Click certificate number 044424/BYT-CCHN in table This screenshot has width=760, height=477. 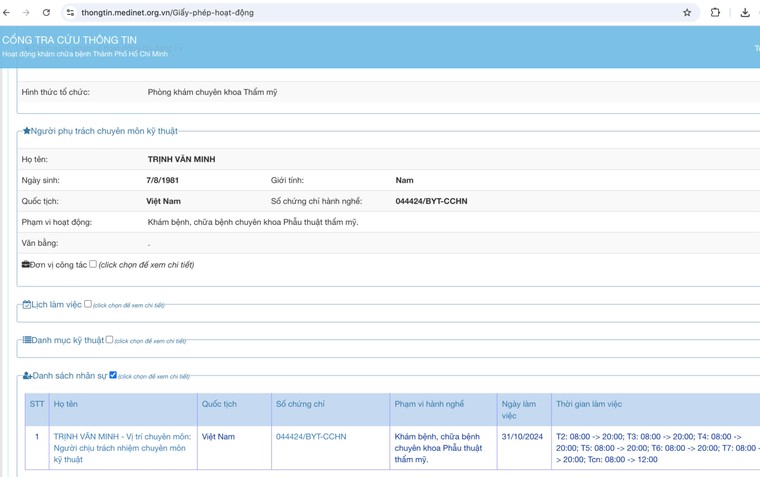pos(311,437)
